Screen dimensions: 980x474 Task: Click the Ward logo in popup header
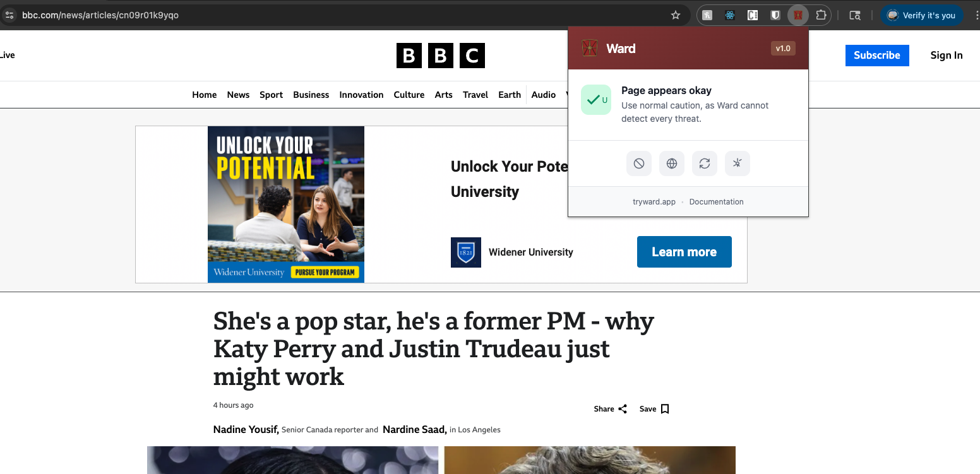590,48
